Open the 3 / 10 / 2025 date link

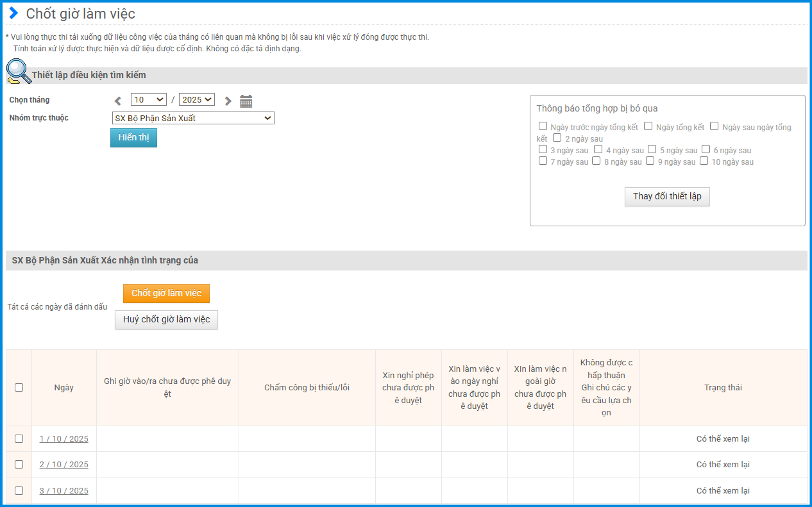click(x=63, y=491)
